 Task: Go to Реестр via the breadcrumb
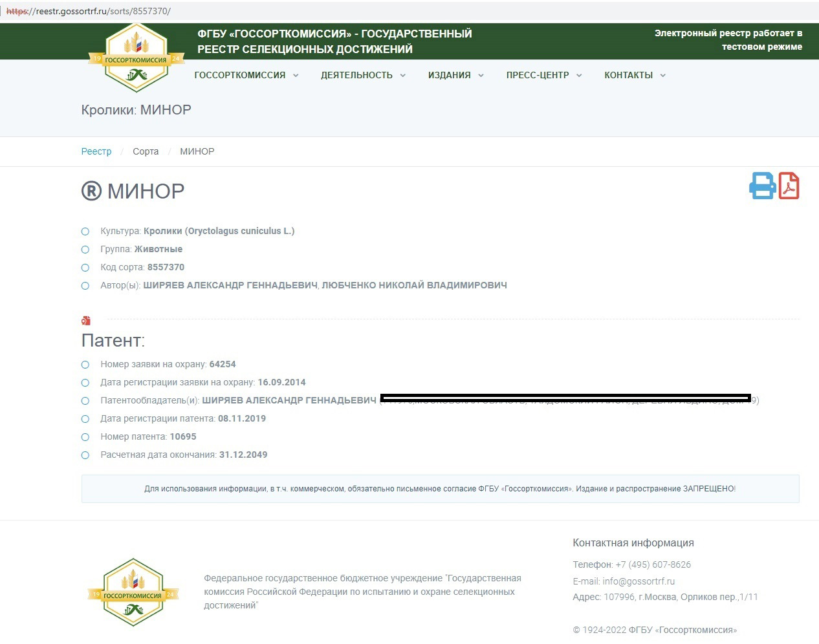pyautogui.click(x=96, y=151)
